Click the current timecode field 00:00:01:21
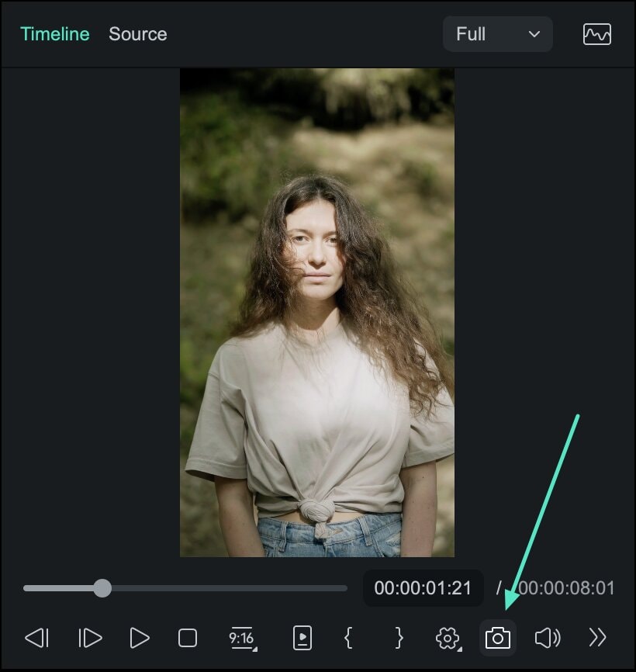 click(x=423, y=588)
